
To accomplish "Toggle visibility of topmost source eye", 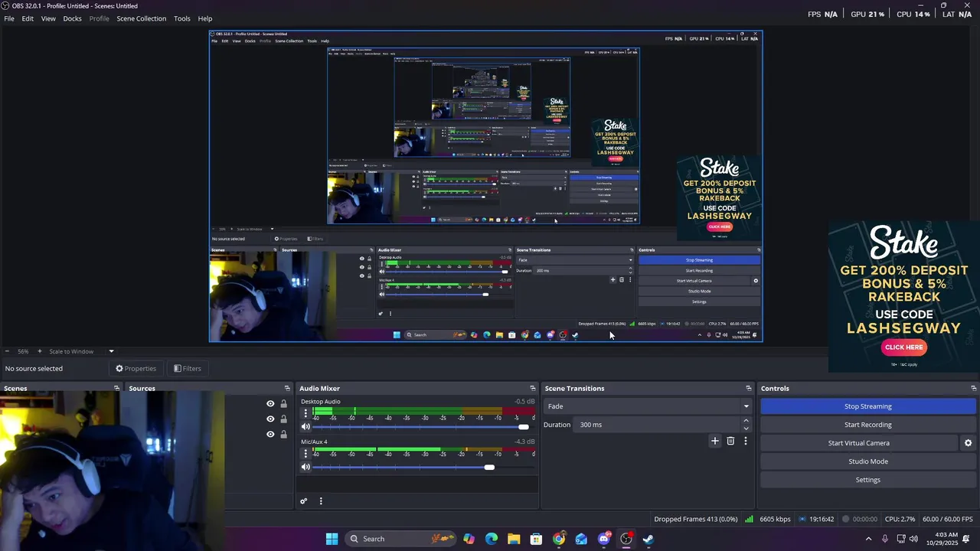I will (270, 404).
